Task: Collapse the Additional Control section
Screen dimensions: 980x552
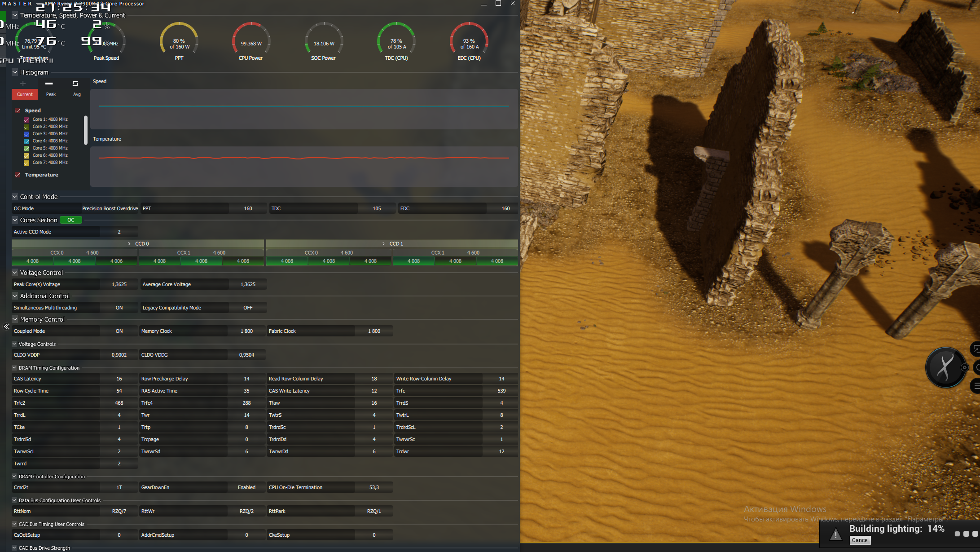Action: tap(15, 296)
